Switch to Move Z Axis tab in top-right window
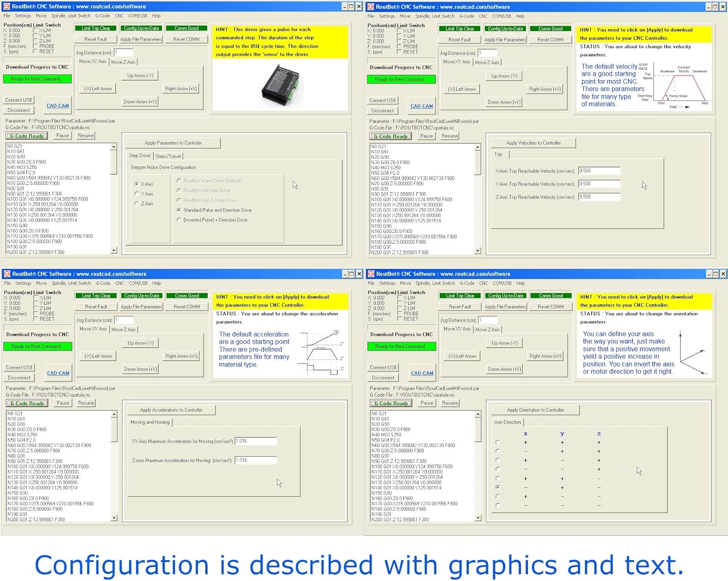728x581 pixels. tap(487, 62)
